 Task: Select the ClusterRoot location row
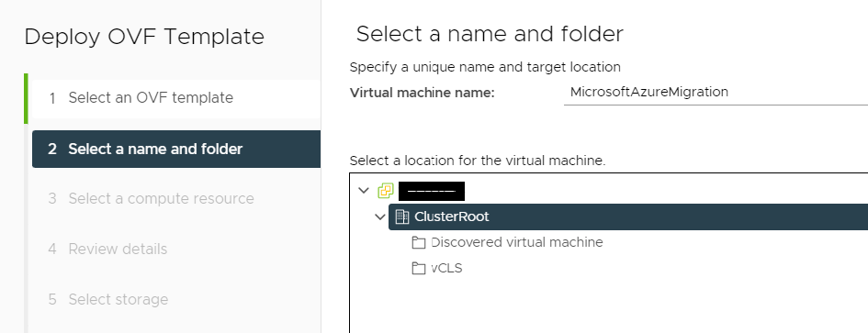tap(628, 216)
